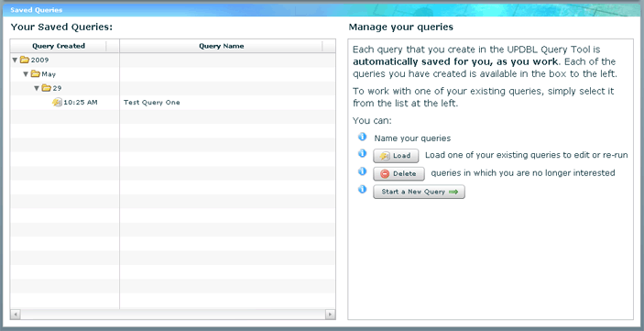
Task: Click info icon next to Delete button
Action: tap(362, 171)
